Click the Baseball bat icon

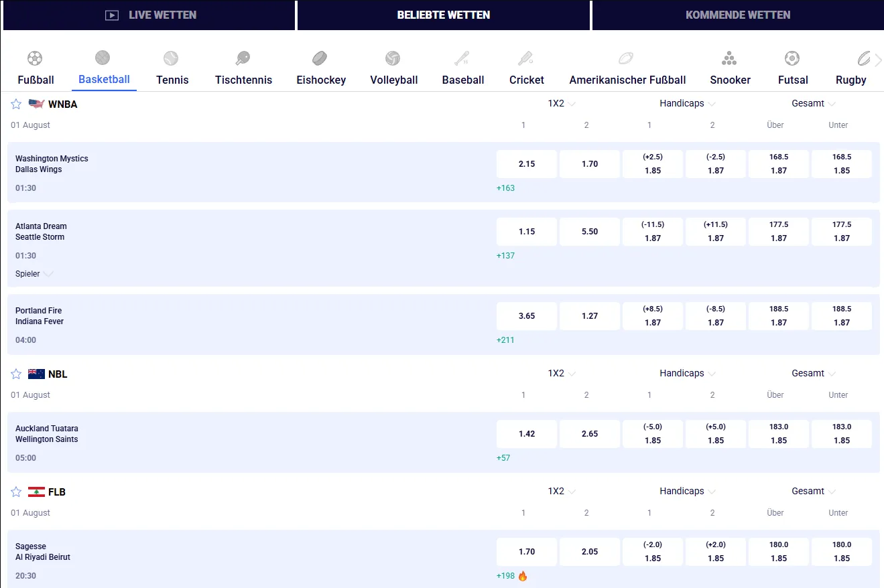[x=462, y=58]
